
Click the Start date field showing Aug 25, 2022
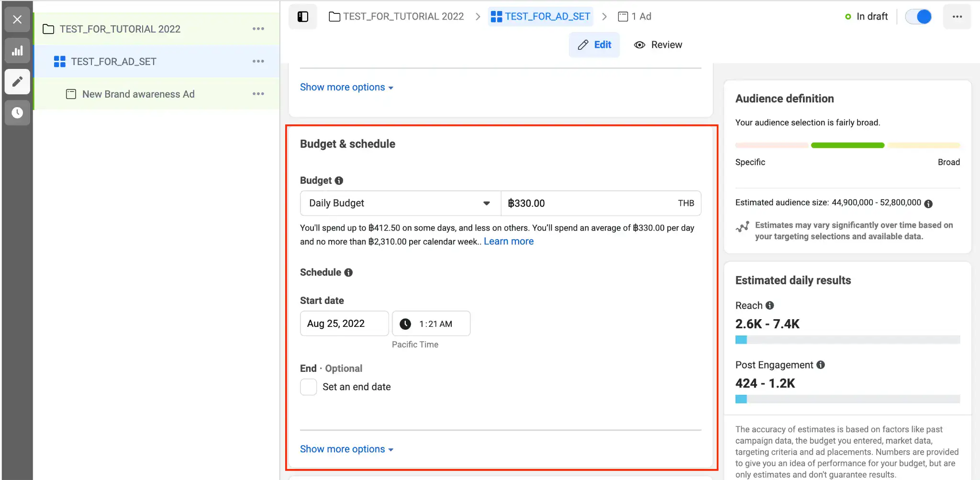point(344,324)
